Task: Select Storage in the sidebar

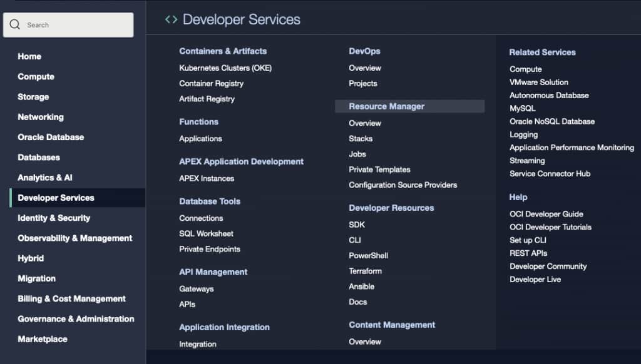Action: (x=34, y=97)
